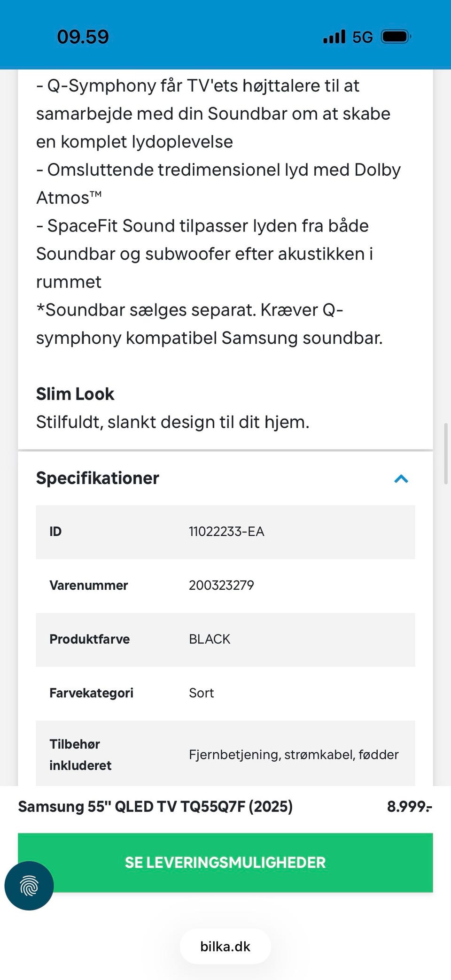Tap the cellular signal bars icon

pos(334,37)
